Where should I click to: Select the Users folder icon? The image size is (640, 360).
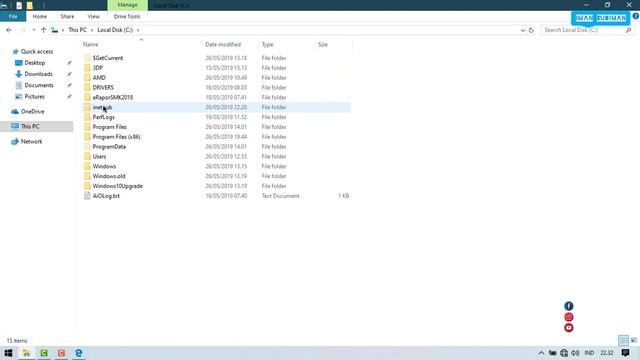pyautogui.click(x=87, y=156)
